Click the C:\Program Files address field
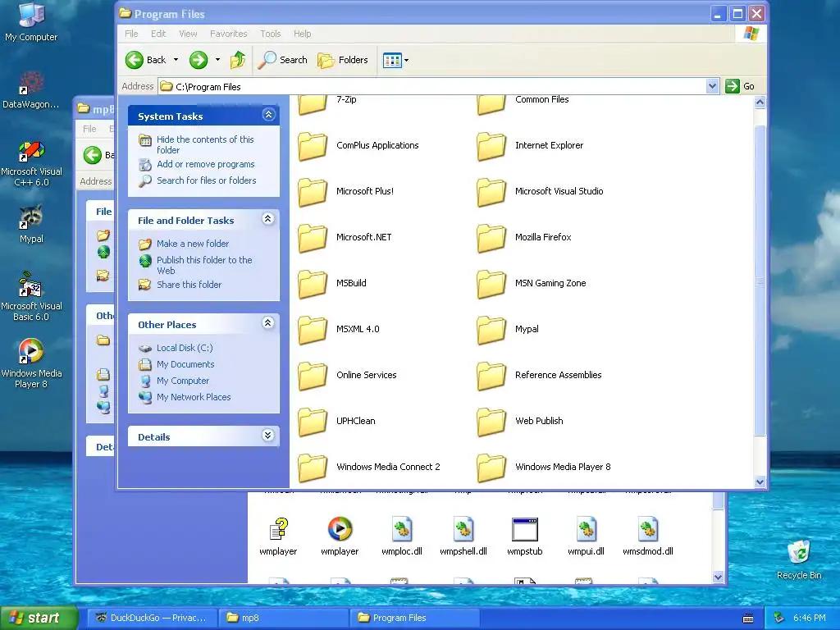The height and width of the screenshot is (630, 840). [431, 87]
